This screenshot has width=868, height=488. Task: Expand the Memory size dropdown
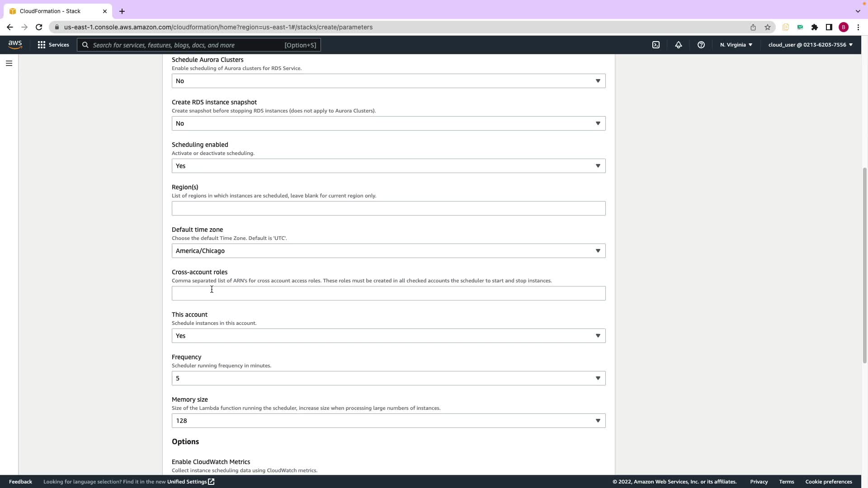388,421
